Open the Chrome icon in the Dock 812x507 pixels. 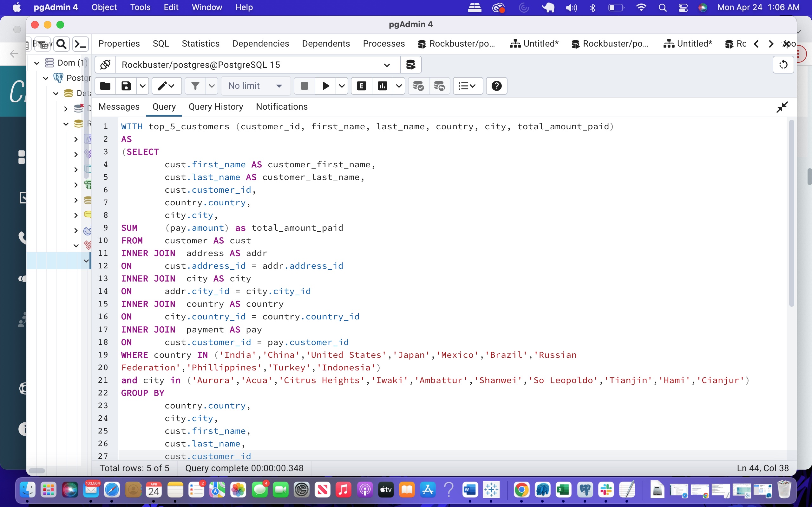pos(521,490)
